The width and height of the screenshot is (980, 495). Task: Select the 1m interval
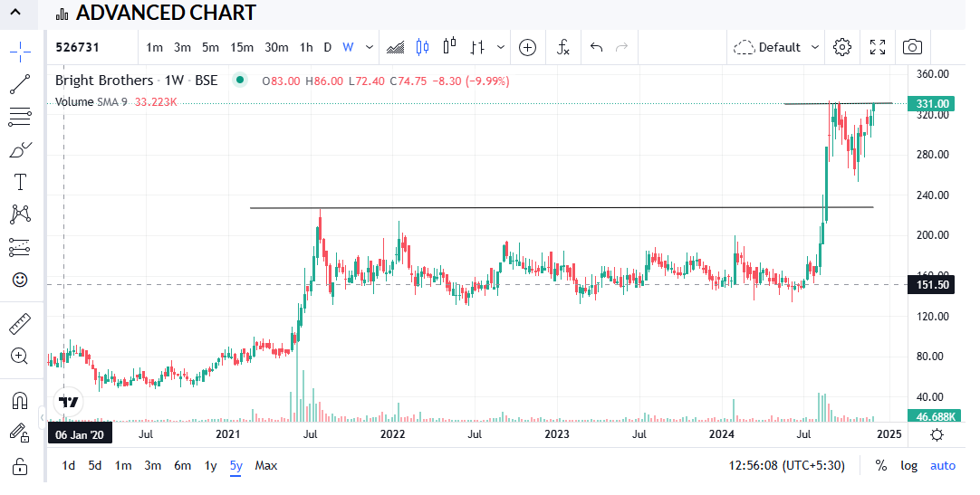[x=154, y=47]
